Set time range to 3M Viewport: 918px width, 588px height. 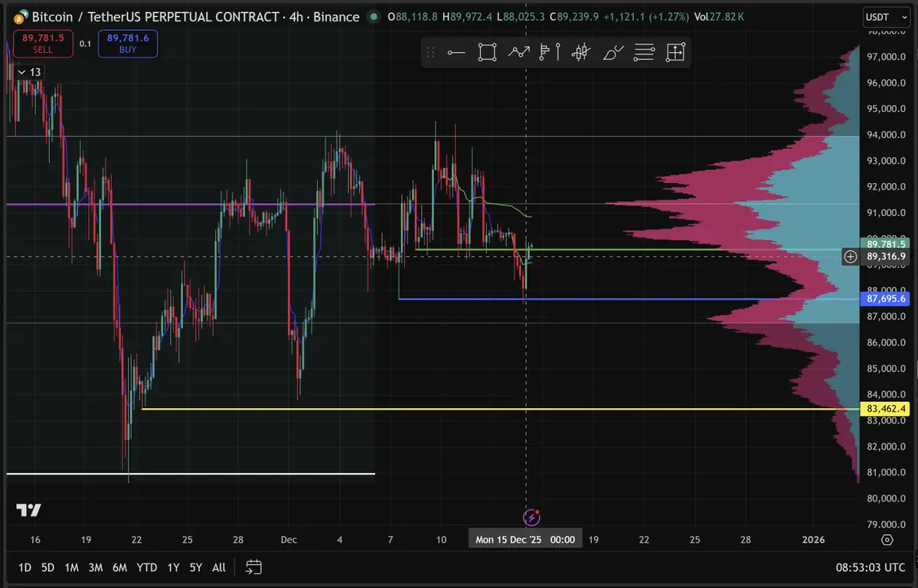96,567
